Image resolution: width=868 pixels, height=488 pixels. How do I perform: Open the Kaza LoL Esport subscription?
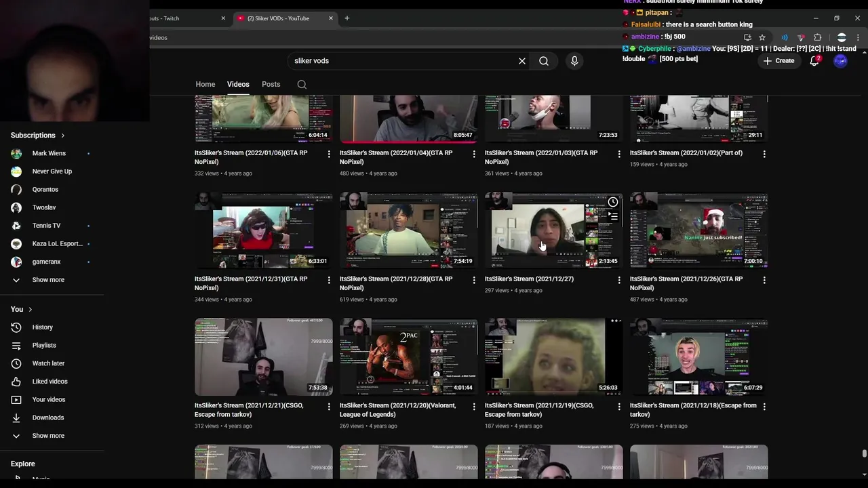[x=57, y=244]
